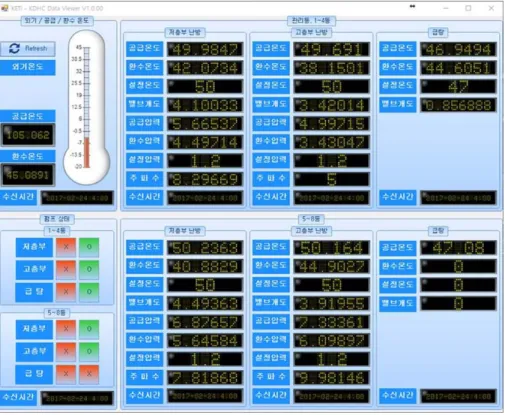Click 1~4동 고층부 난방 공급압력 value 4.99715
The image size is (505, 415).
332,124
